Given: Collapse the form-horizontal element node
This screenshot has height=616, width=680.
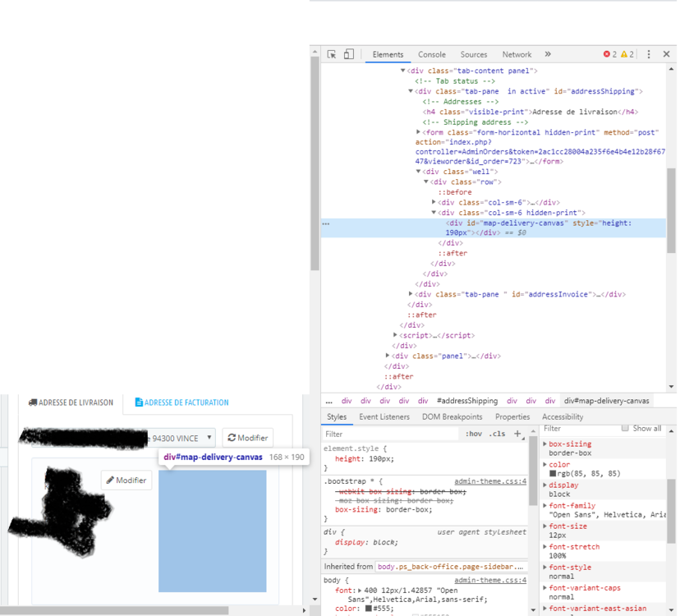Looking at the screenshot, I should coord(418,131).
